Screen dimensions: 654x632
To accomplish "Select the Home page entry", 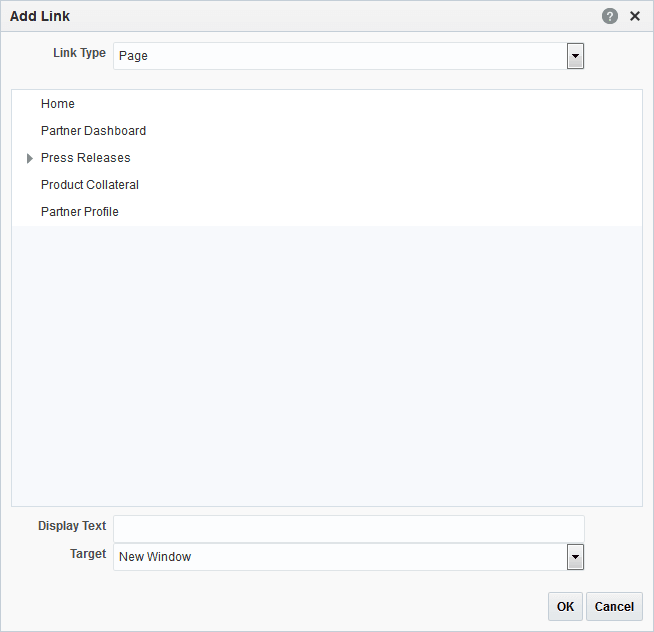I will [x=58, y=104].
